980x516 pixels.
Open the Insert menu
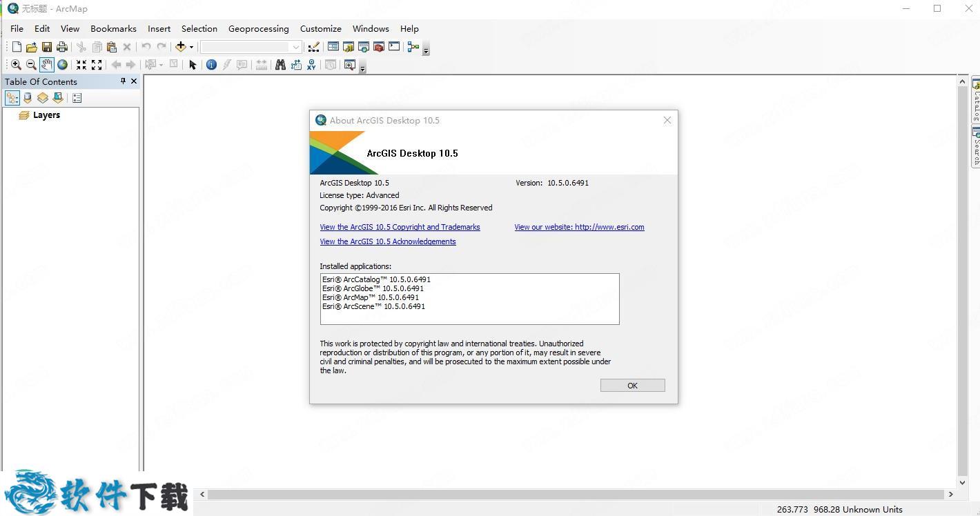[x=159, y=28]
